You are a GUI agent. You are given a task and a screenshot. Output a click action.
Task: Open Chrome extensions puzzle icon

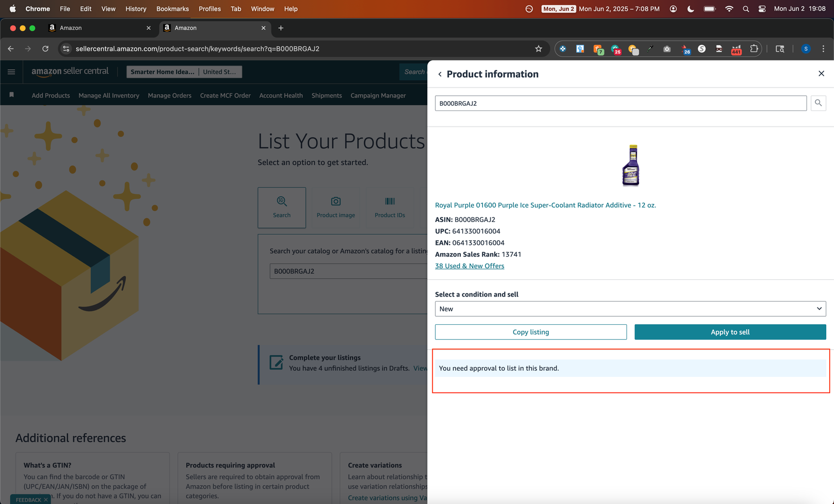(754, 48)
